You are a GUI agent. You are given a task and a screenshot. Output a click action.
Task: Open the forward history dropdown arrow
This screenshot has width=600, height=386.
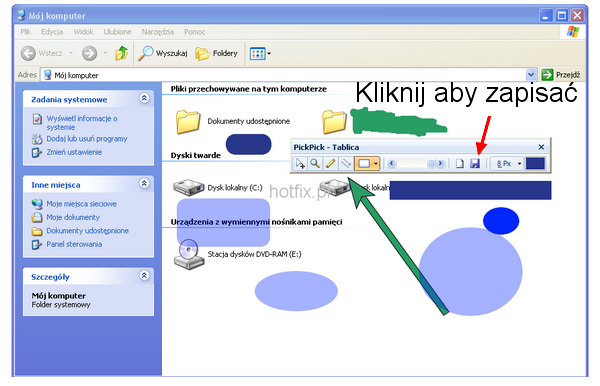click(x=105, y=53)
